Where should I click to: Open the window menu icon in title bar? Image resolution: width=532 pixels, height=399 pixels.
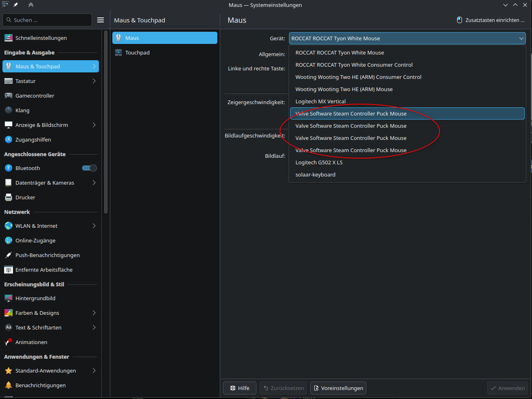click(5, 5)
